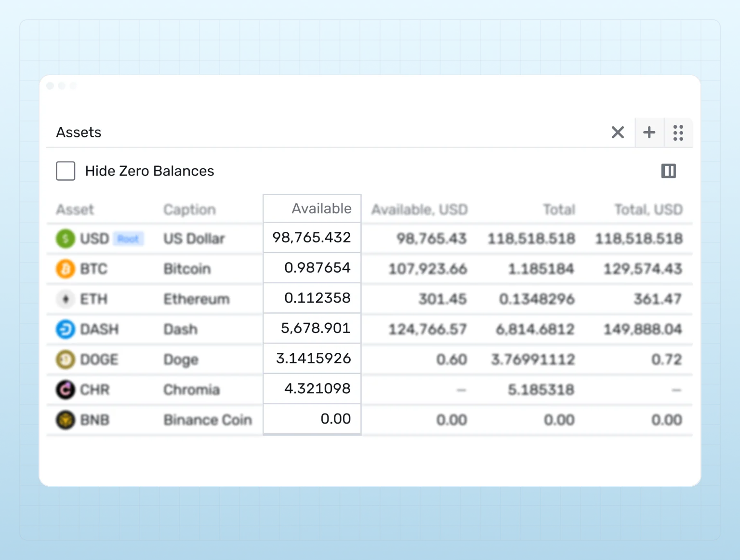Select the USD asset name

94,239
